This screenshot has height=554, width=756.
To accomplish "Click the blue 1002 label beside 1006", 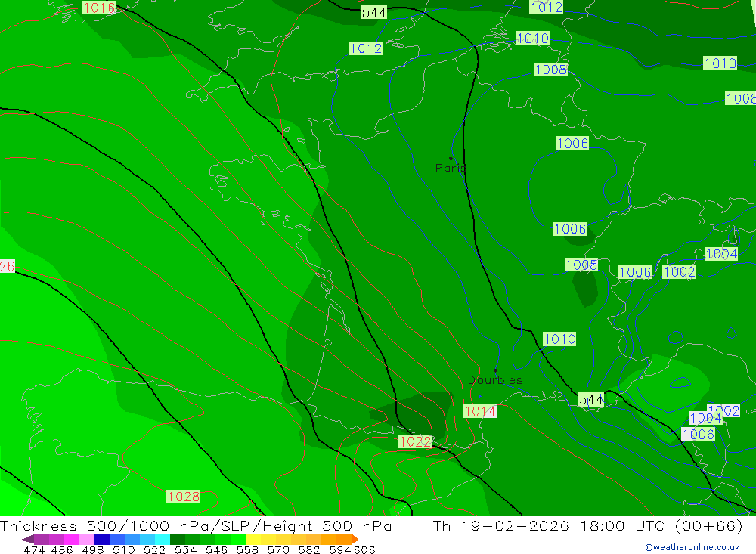I will [679, 272].
